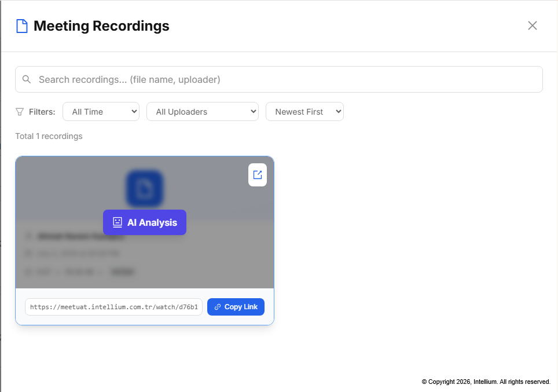558x392 pixels.
Task: Click the Filters funnel icon
Action: 20,112
